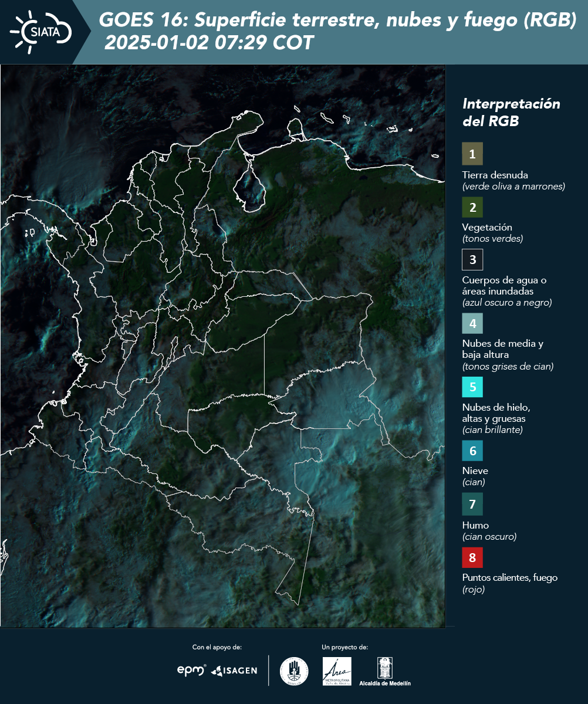Open the epm sponsor logo
Viewport: 588px width, 704px height.
(x=192, y=670)
